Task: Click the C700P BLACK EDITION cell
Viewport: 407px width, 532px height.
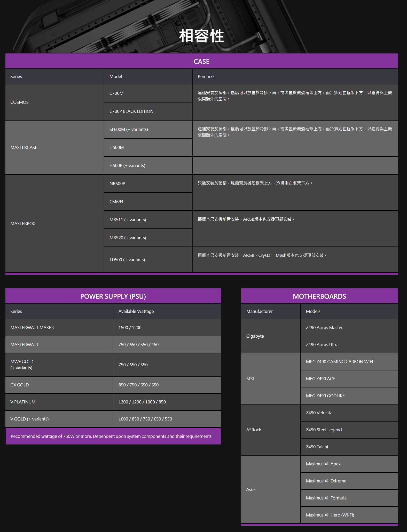Action: point(148,111)
